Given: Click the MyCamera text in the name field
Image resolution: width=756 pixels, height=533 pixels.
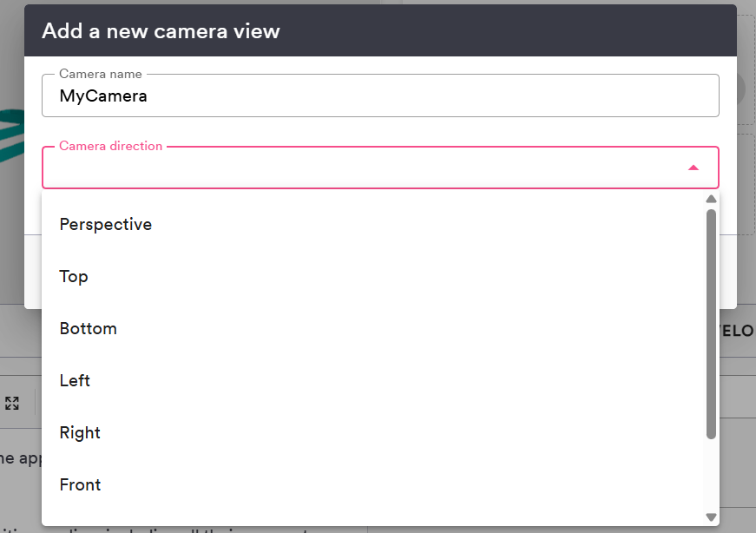Looking at the screenshot, I should pos(103,95).
